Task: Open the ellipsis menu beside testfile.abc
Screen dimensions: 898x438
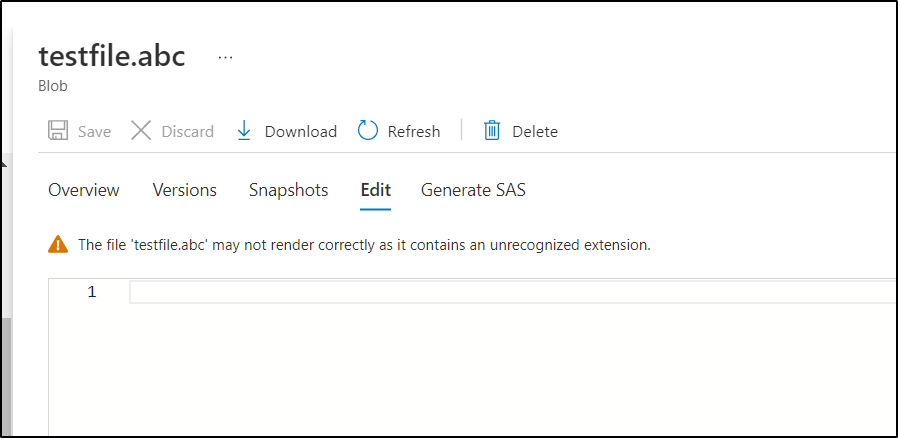Action: (226, 57)
